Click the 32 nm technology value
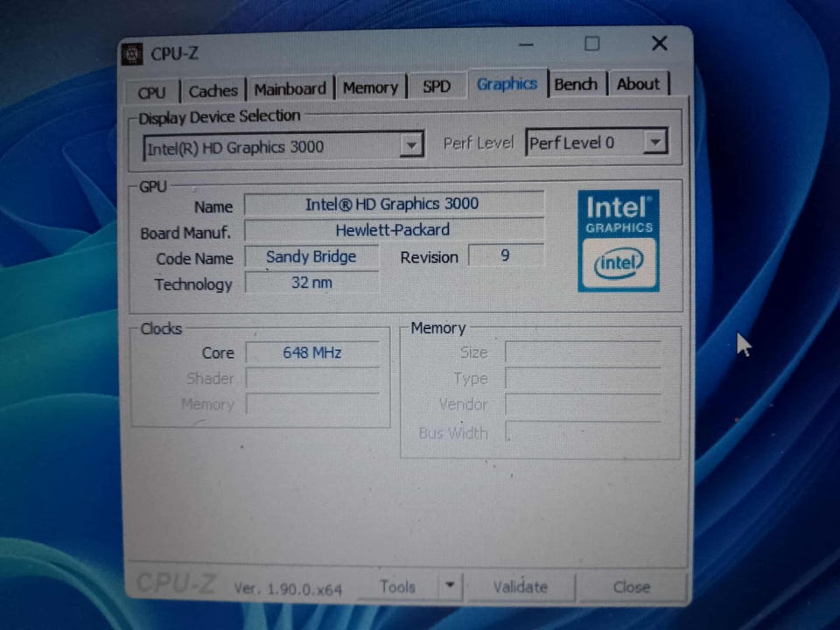840x630 pixels. click(x=311, y=283)
